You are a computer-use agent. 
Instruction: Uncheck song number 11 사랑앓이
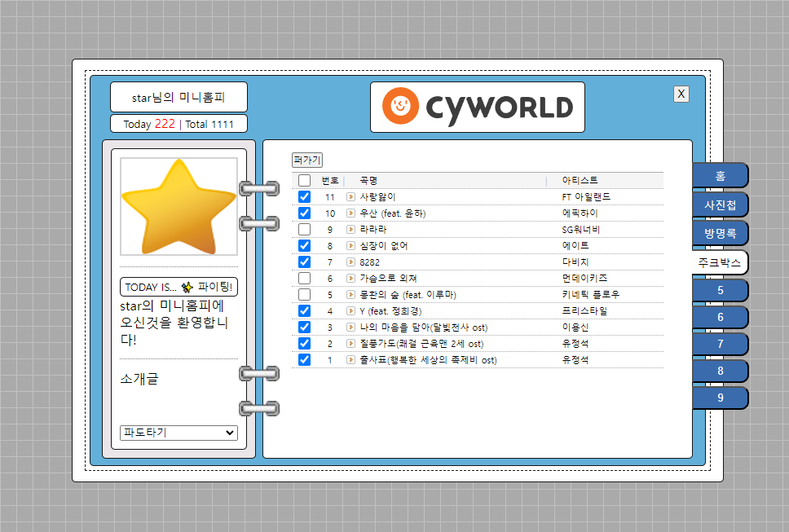point(304,196)
